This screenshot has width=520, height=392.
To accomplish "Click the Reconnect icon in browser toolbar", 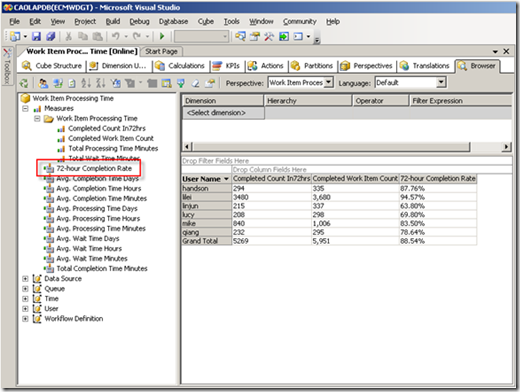I will click(x=58, y=83).
